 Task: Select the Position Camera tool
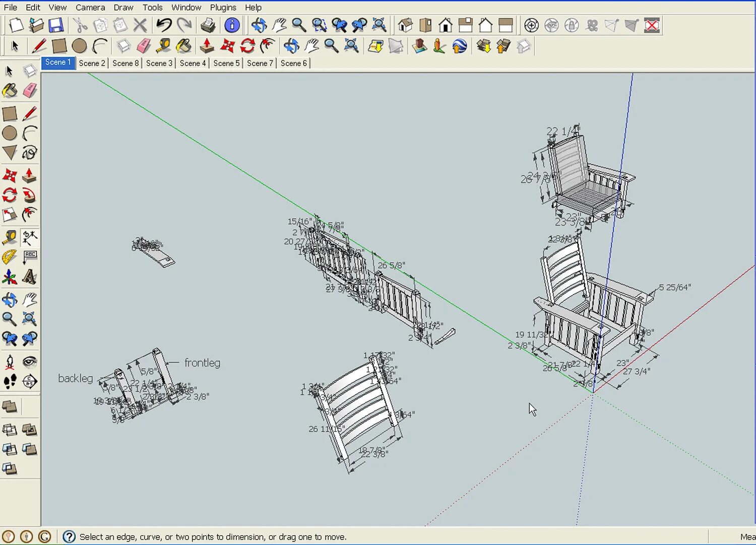[10, 362]
